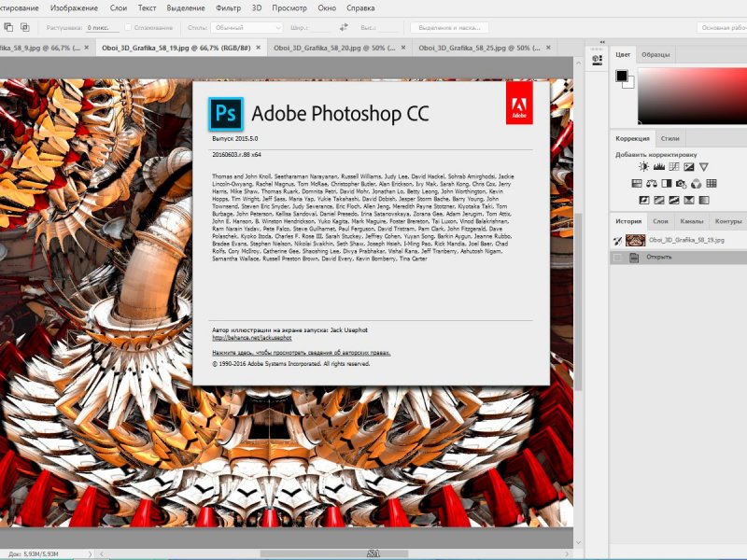Add a Photo Filter adjustment (camera icon)
The image size is (747, 560).
[x=682, y=183]
